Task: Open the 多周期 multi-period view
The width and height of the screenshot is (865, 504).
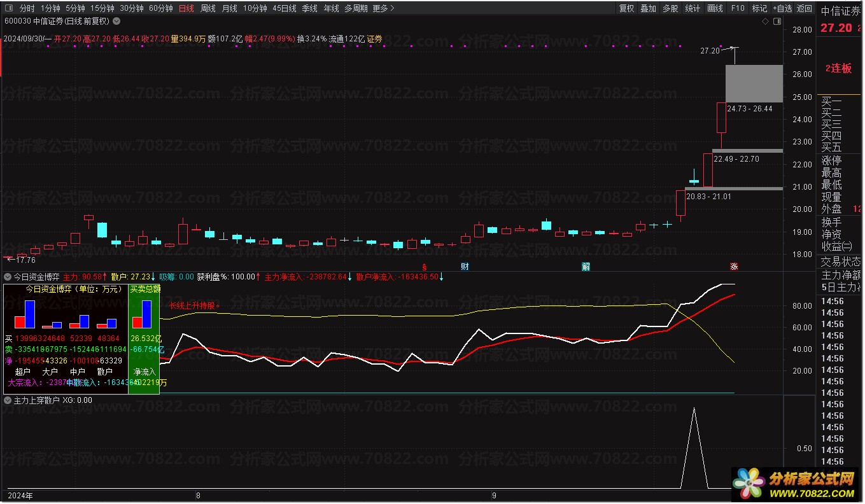Action: (x=356, y=8)
